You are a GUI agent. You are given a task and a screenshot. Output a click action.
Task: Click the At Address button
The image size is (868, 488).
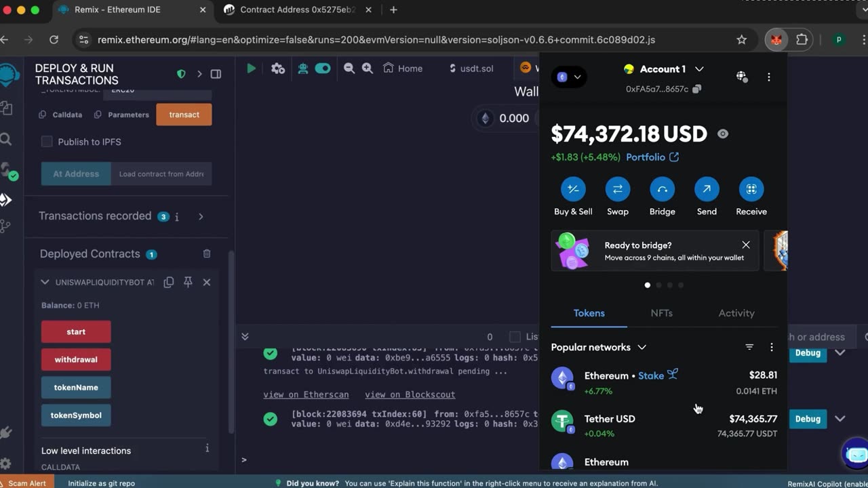pos(76,174)
